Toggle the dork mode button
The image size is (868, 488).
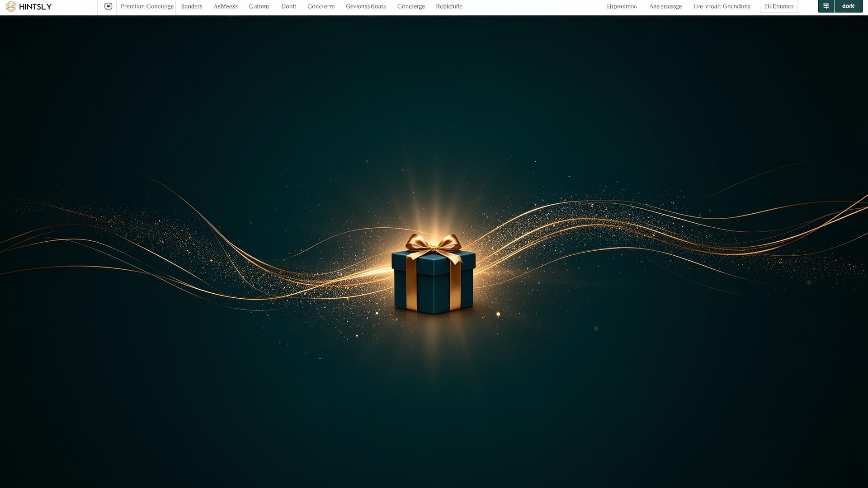click(x=849, y=6)
